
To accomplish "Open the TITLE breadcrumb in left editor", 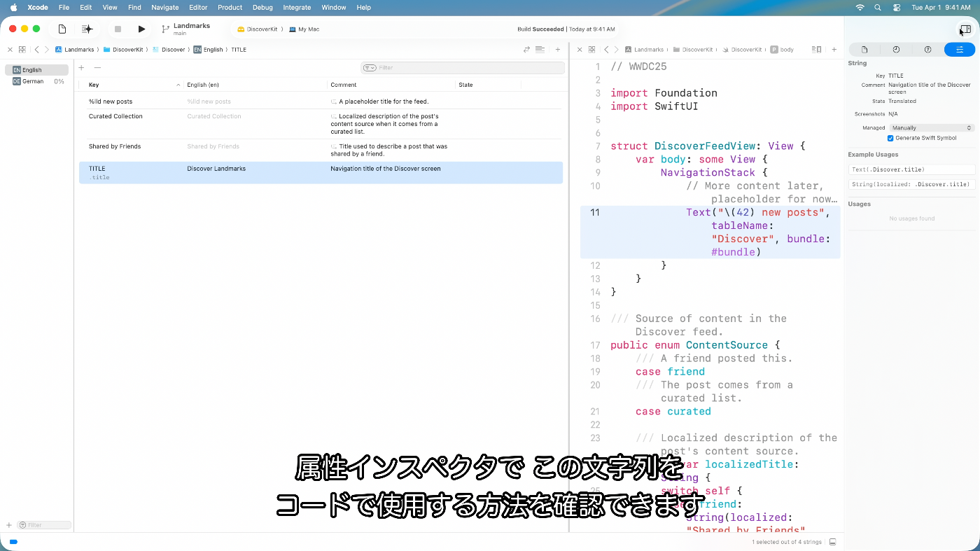I will click(239, 50).
